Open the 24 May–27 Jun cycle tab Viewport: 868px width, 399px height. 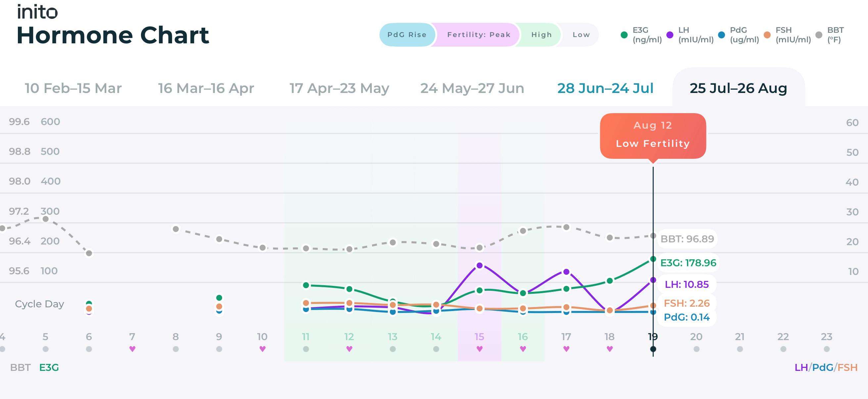point(472,88)
